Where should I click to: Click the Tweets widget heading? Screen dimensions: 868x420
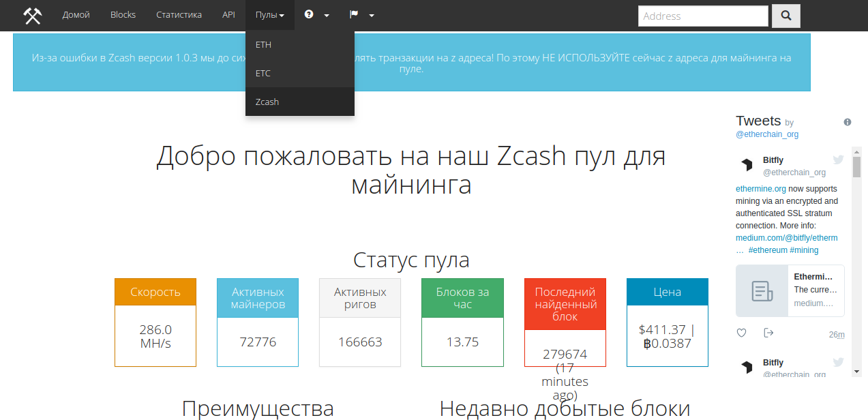[x=758, y=121]
